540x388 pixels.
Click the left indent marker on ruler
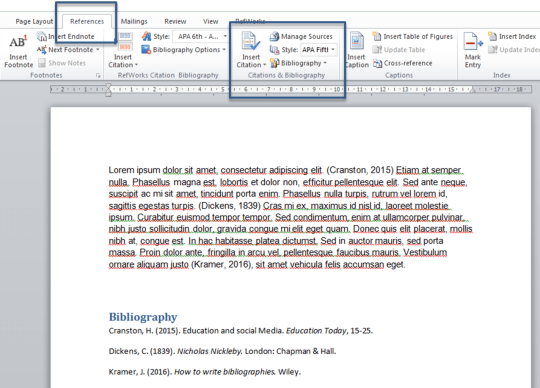(108, 93)
